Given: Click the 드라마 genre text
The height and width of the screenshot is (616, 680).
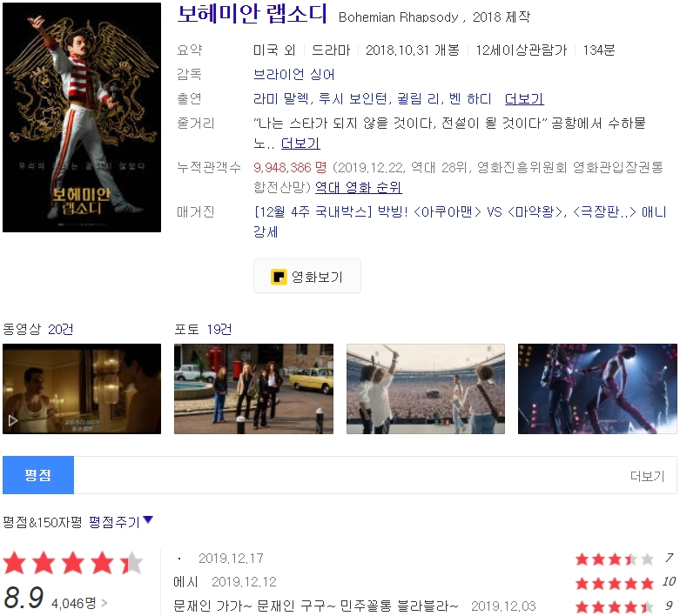Looking at the screenshot, I should tap(331, 50).
